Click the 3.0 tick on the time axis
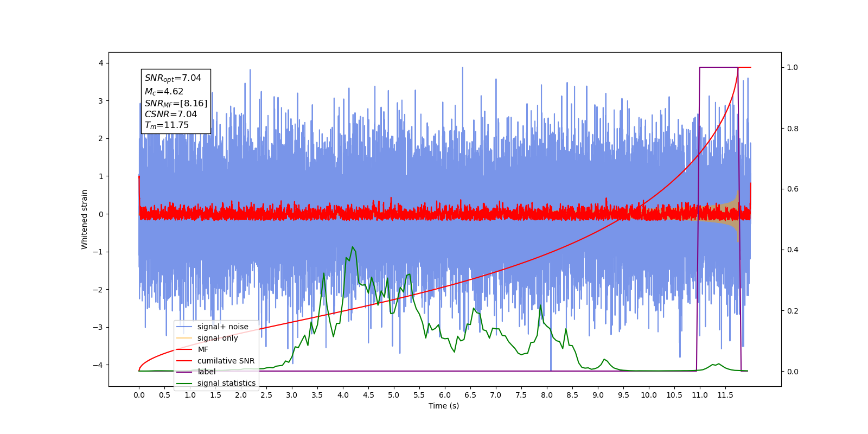The height and width of the screenshot is (434, 868). click(x=292, y=395)
